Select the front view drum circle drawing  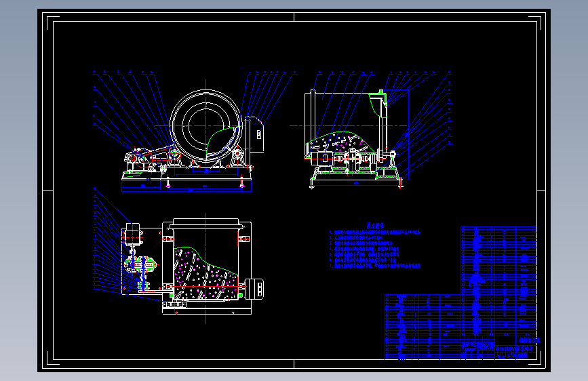coord(206,126)
